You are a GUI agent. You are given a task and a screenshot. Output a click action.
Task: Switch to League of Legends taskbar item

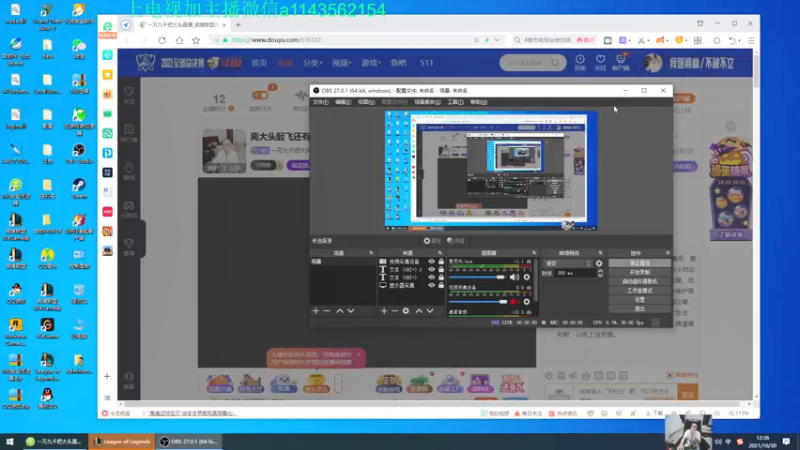[x=122, y=441]
